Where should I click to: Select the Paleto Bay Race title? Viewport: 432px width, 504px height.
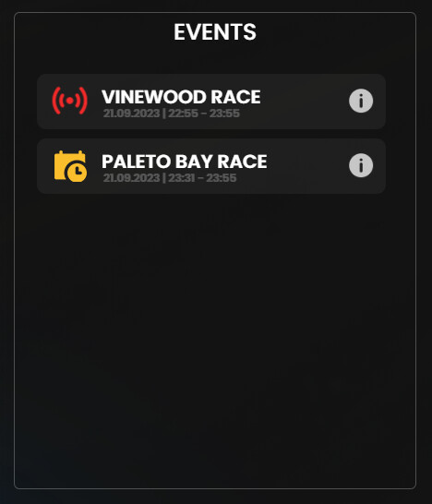(185, 162)
